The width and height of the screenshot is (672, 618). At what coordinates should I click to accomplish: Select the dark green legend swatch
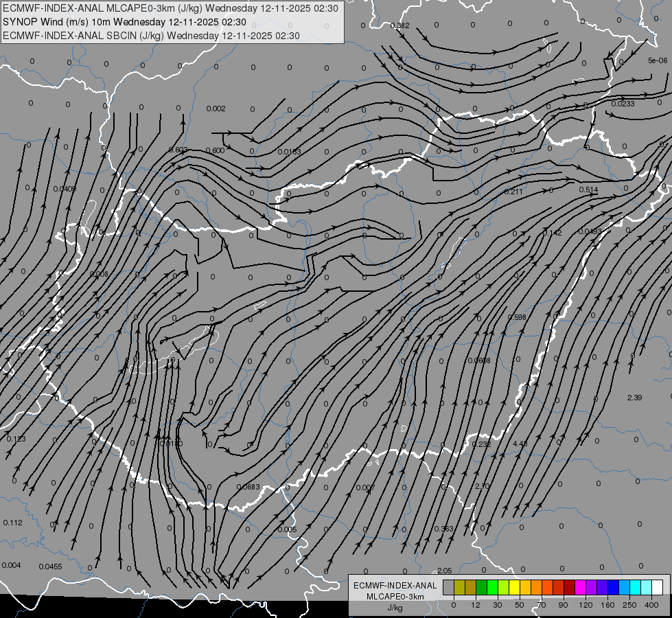482,587
